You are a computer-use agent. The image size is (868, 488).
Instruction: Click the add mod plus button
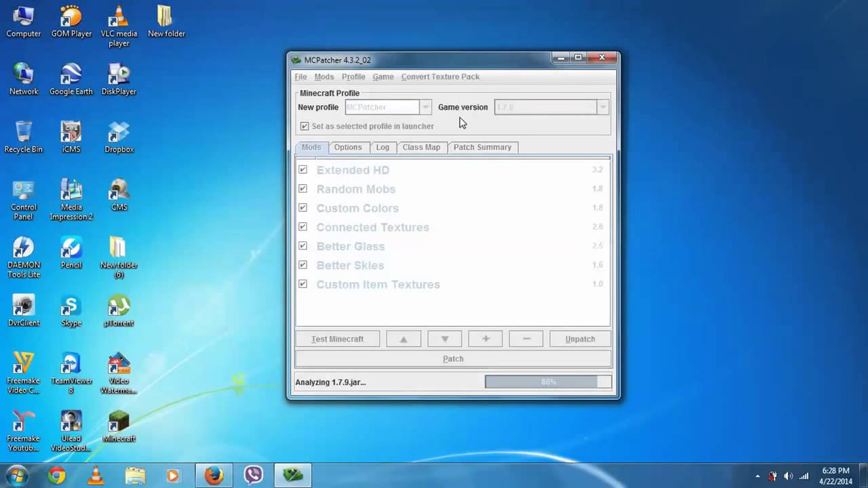point(486,339)
